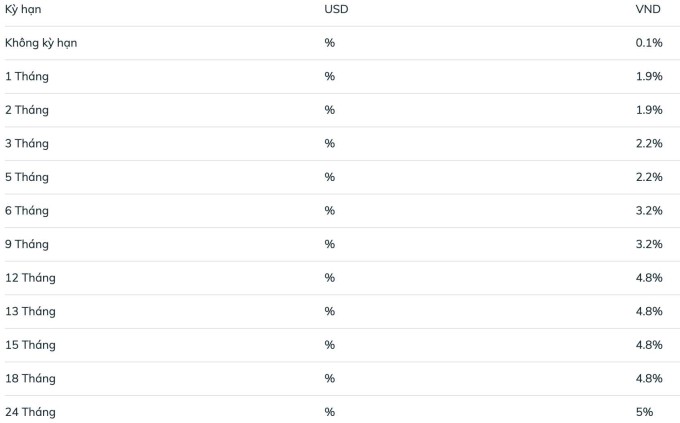Viewport: 680px width, 423px height.
Task: Click the "Kỳ hạn" column header
Action: click(24, 9)
